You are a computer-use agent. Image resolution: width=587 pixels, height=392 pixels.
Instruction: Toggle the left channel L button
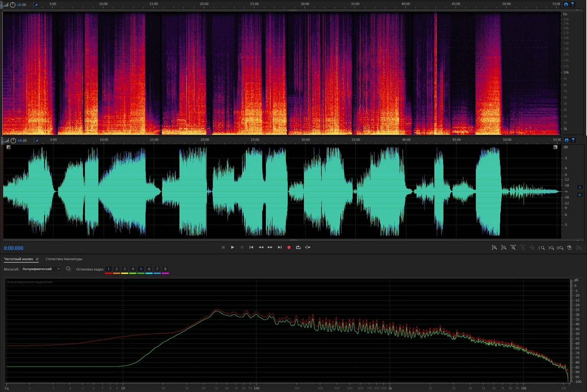pos(580,187)
